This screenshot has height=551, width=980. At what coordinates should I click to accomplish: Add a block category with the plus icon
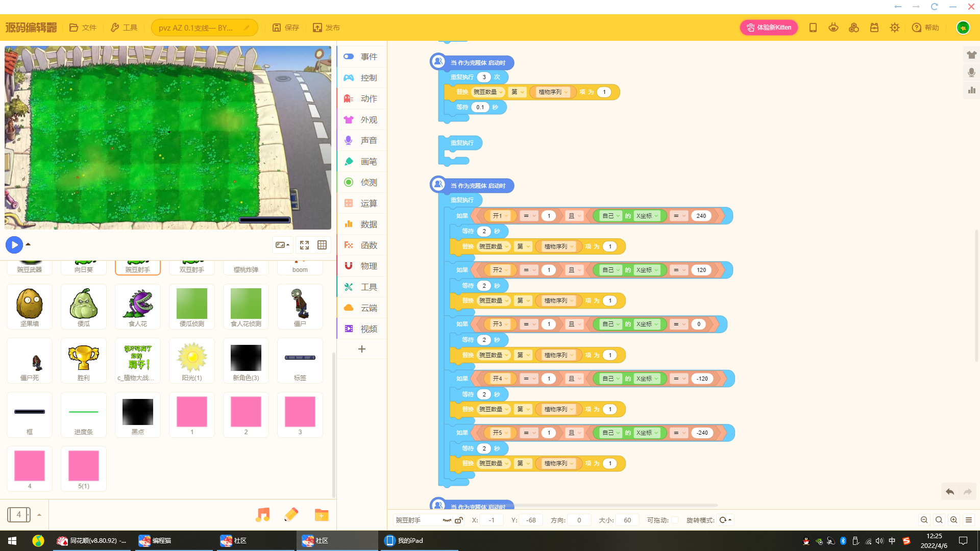(362, 349)
